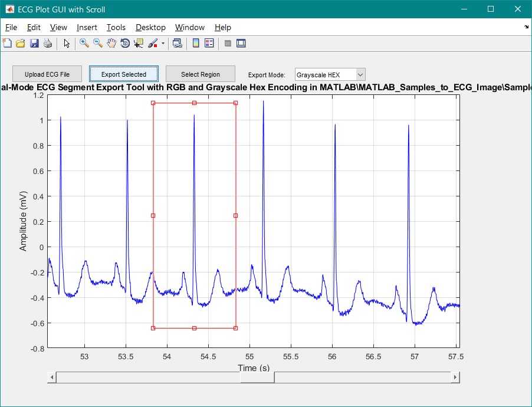Save the figure with the floppy icon
Screen dimensions: 532x407
34,43
